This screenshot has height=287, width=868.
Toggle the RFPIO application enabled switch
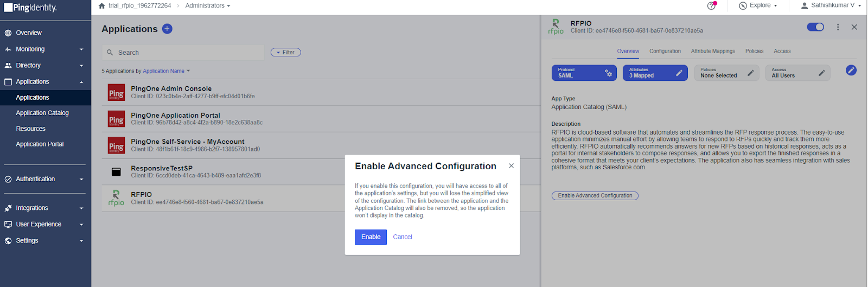(815, 27)
